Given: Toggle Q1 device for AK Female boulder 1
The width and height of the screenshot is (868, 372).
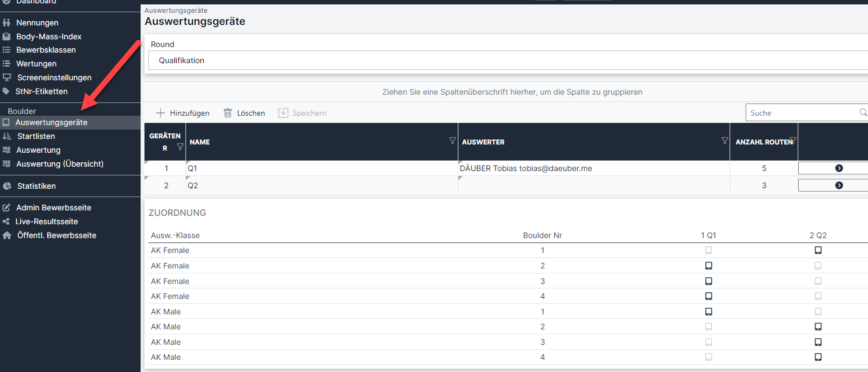Looking at the screenshot, I should pyautogui.click(x=709, y=250).
